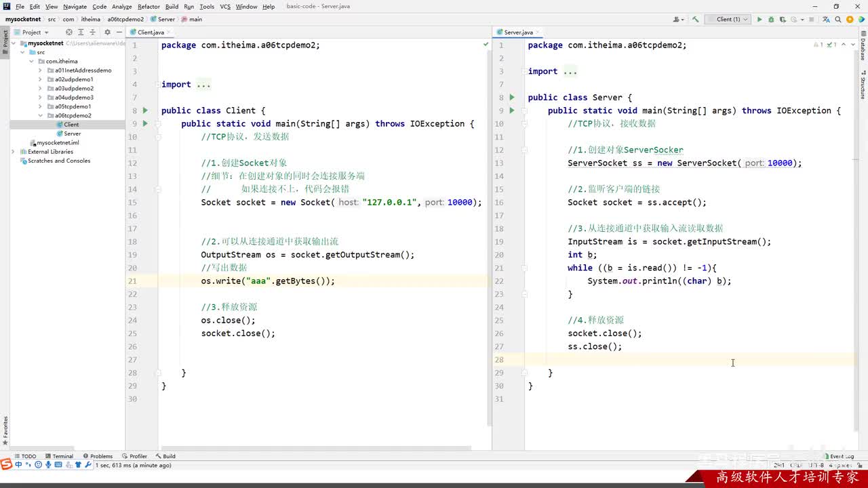Switch to the Server.java editor tab
This screenshot has width=868, height=488.
pos(518,32)
